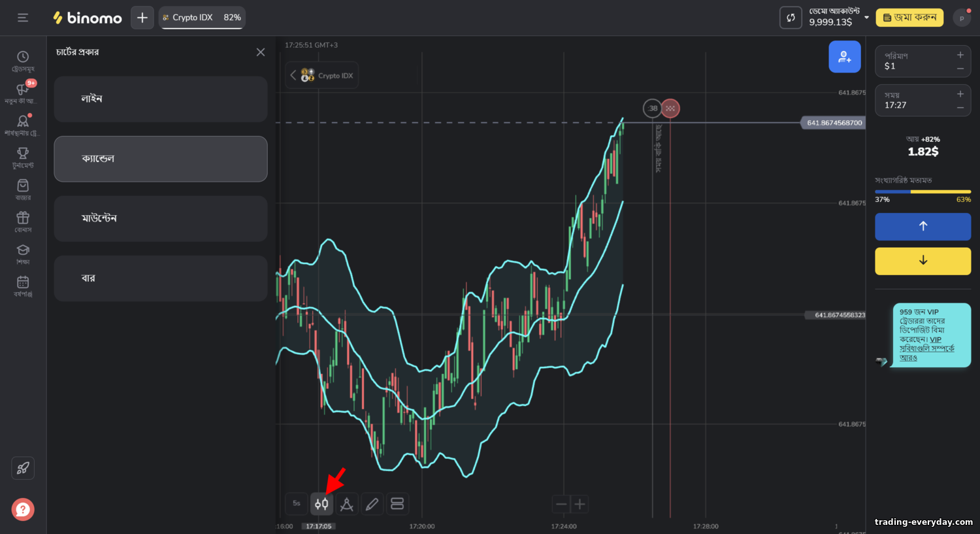Select the মাউন্টেন chart type

[161, 219]
